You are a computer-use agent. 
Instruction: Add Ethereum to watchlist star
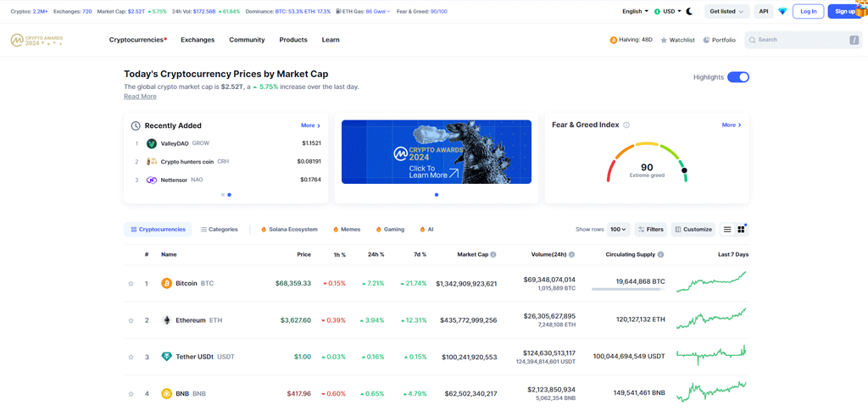click(x=131, y=320)
